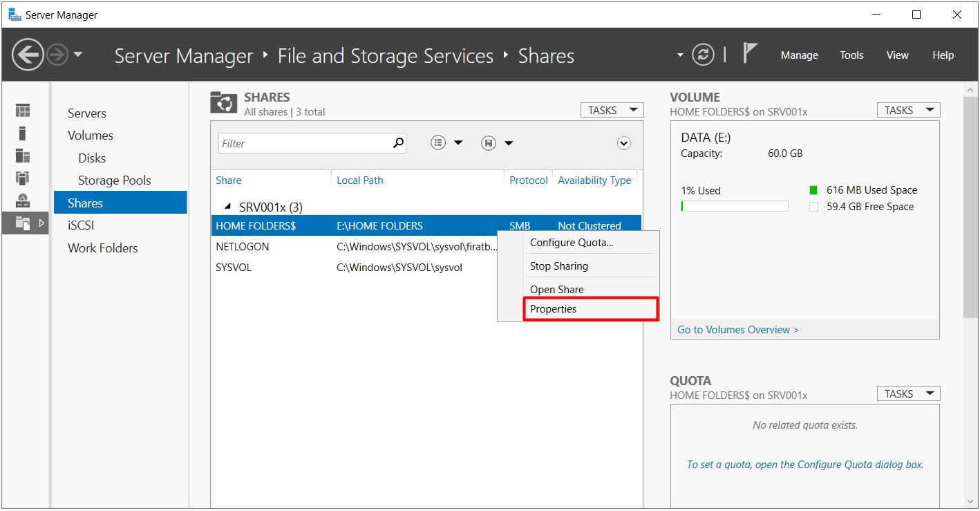Select Disks in the side navigation

(x=92, y=158)
